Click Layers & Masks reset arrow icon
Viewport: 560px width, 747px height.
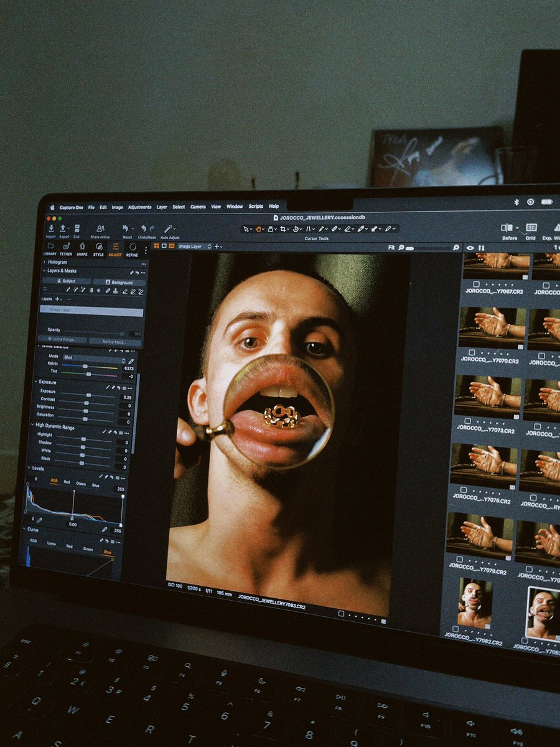(138, 273)
